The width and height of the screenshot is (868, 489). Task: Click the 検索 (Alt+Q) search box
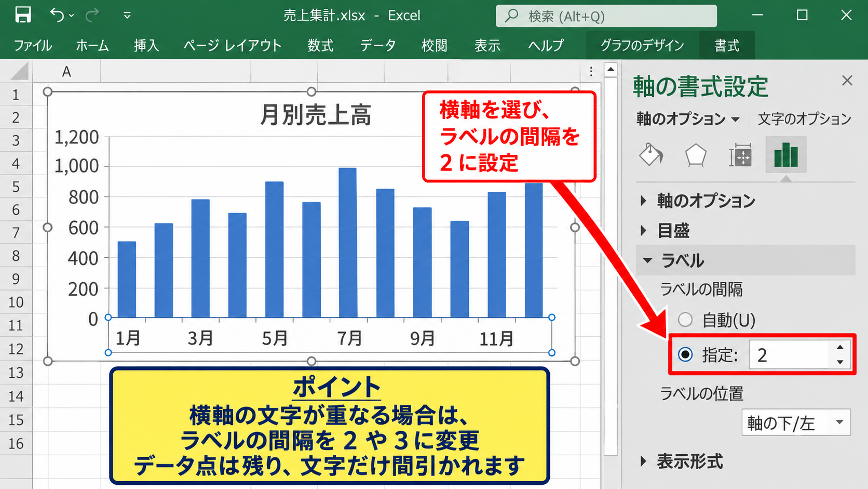tap(606, 16)
